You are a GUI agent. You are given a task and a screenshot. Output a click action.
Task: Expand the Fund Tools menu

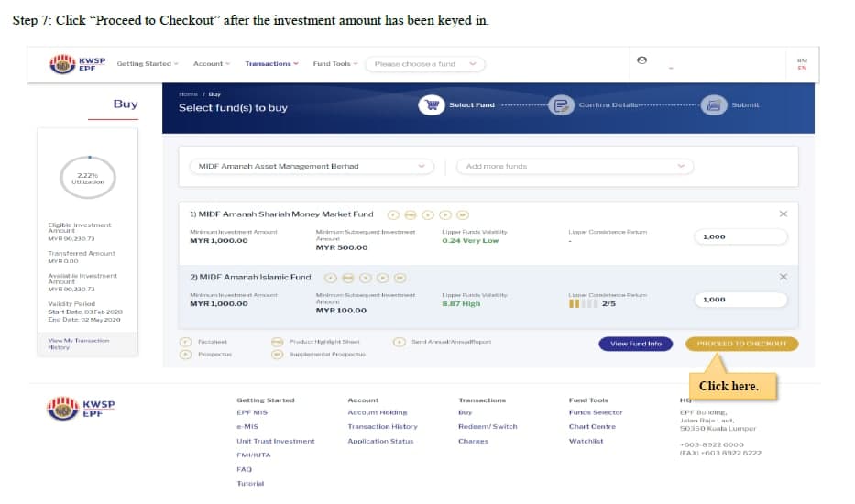[x=335, y=64]
